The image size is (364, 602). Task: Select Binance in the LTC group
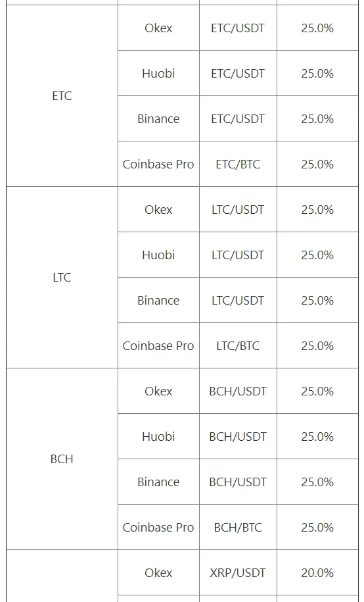pyautogui.click(x=158, y=300)
